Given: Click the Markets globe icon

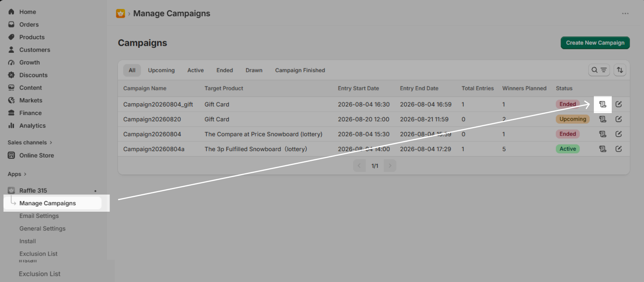Looking at the screenshot, I should (x=11, y=100).
